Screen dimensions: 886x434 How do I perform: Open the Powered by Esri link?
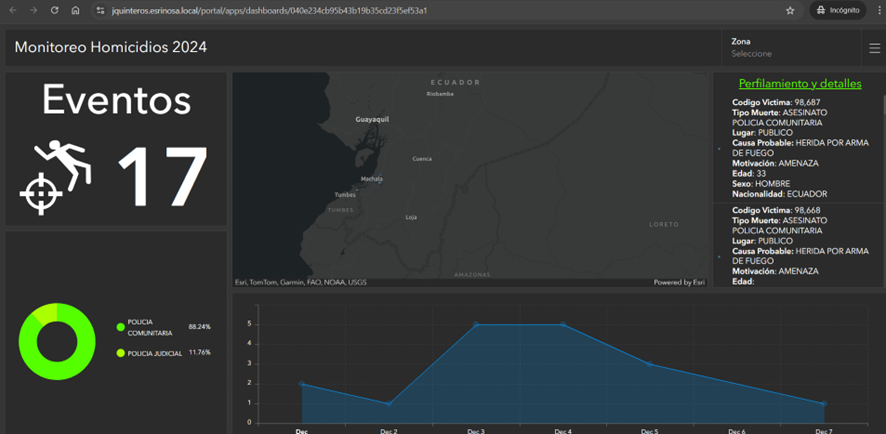(679, 283)
